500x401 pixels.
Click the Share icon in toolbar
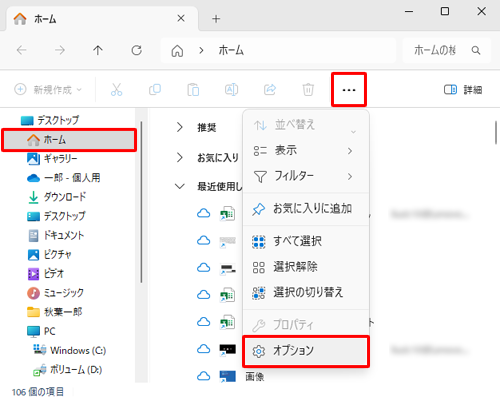(270, 90)
